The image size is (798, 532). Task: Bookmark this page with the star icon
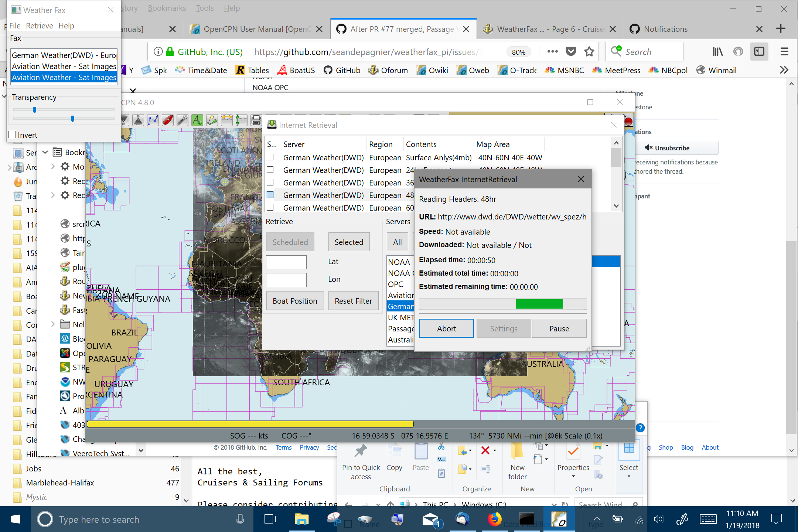point(589,52)
